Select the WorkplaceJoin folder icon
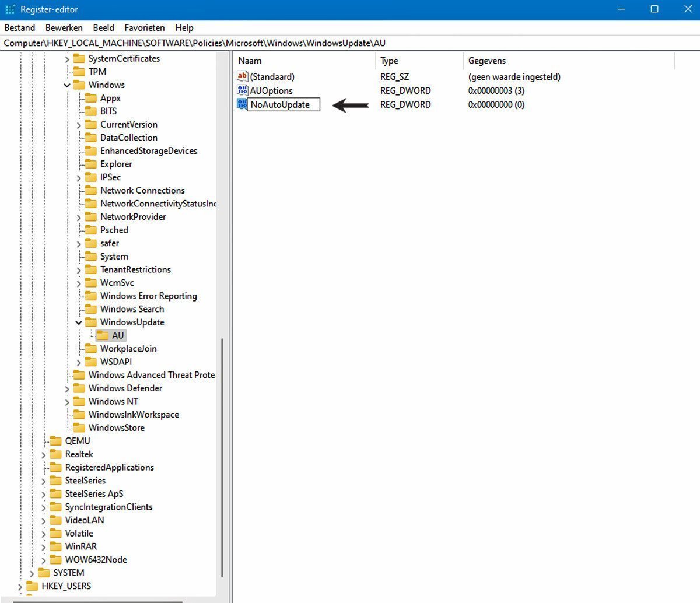Screen dimensions: 700x603 click(90, 349)
